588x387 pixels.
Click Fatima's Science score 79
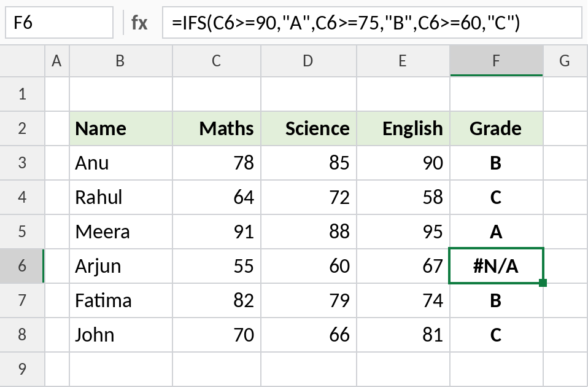point(308,300)
